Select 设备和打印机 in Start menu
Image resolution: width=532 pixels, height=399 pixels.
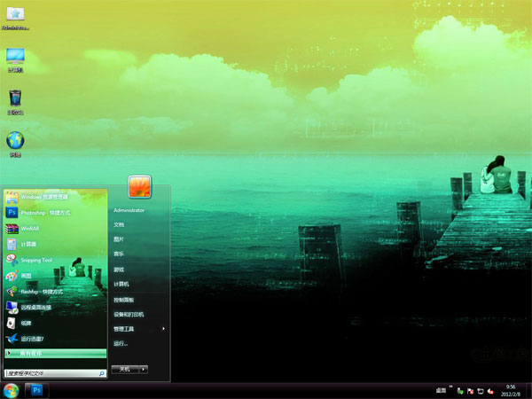pos(129,314)
